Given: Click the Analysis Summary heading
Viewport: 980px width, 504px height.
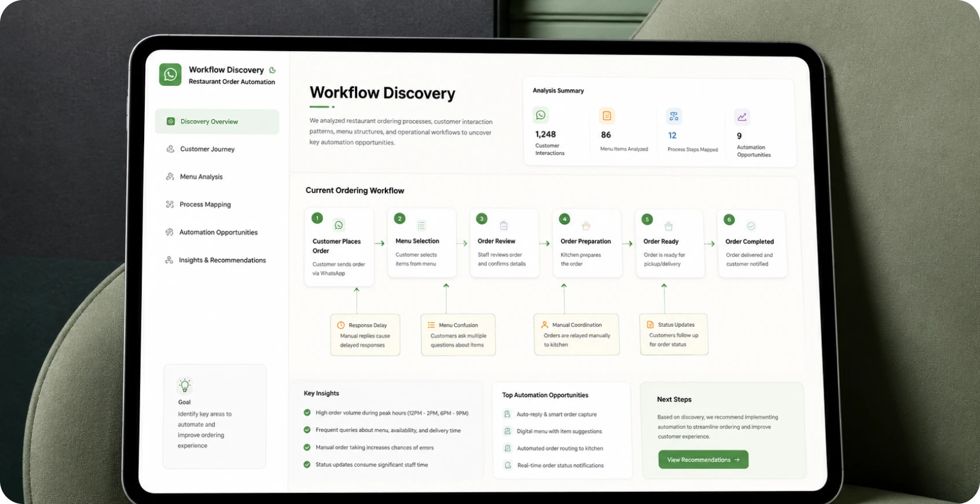Looking at the screenshot, I should [558, 91].
